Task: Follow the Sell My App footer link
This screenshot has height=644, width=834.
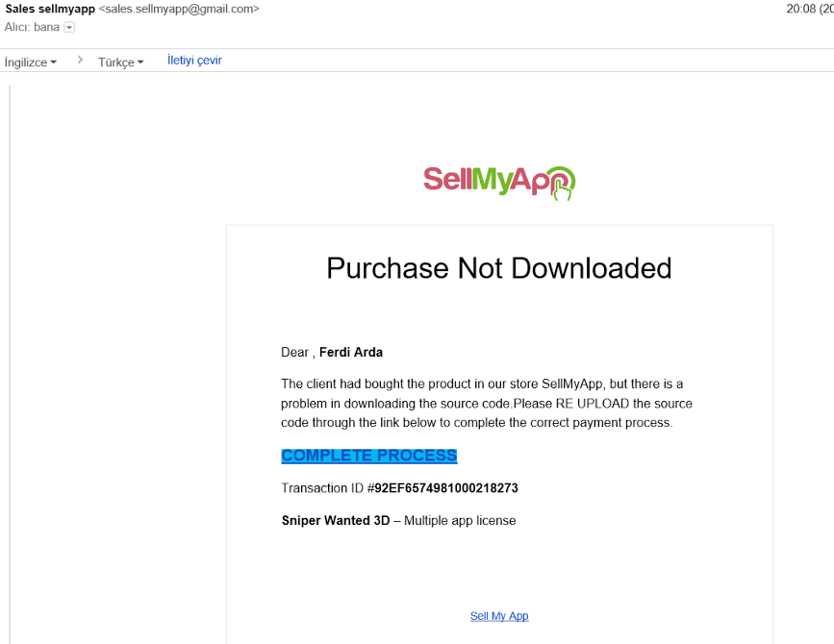Action: point(499,616)
